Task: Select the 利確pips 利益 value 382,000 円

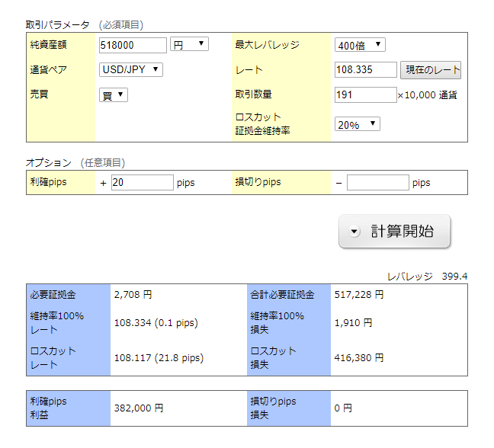Action: (139, 408)
